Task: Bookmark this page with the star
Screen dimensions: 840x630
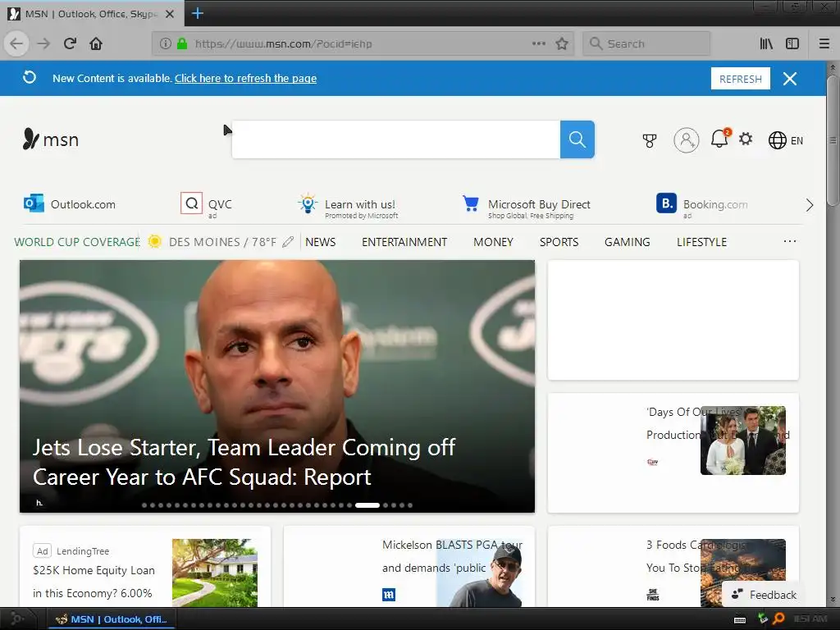Action: 561,43
